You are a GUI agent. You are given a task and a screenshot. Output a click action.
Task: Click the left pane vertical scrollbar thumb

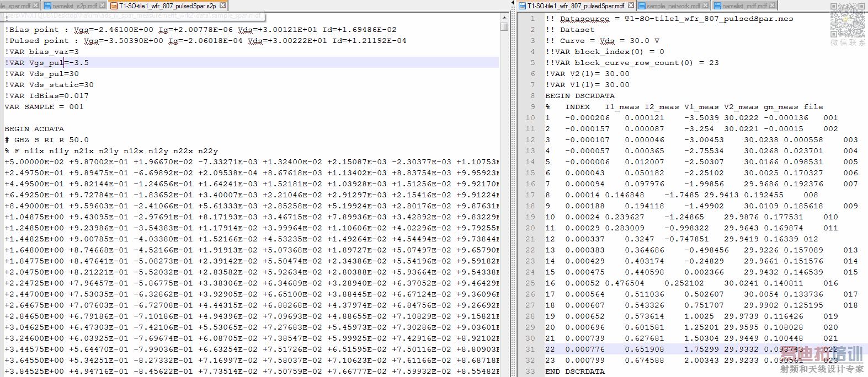point(504,26)
